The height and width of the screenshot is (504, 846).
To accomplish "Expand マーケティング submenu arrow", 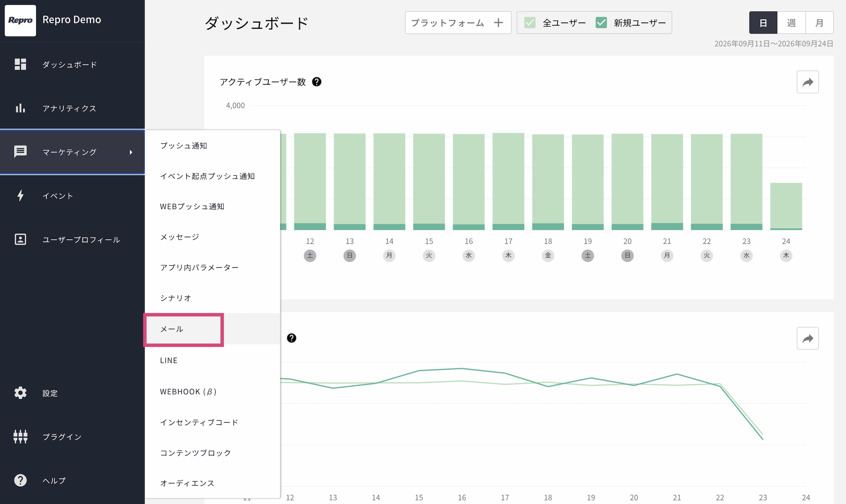I will (131, 152).
